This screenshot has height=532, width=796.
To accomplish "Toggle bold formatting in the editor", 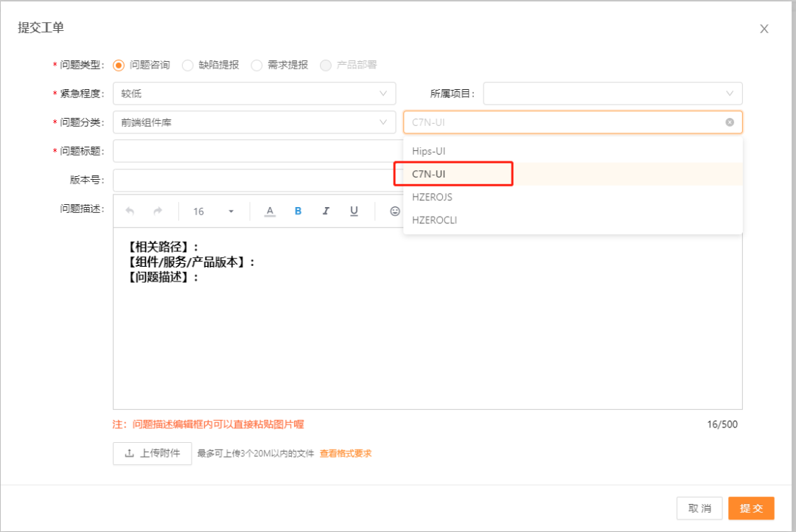I will click(x=298, y=211).
